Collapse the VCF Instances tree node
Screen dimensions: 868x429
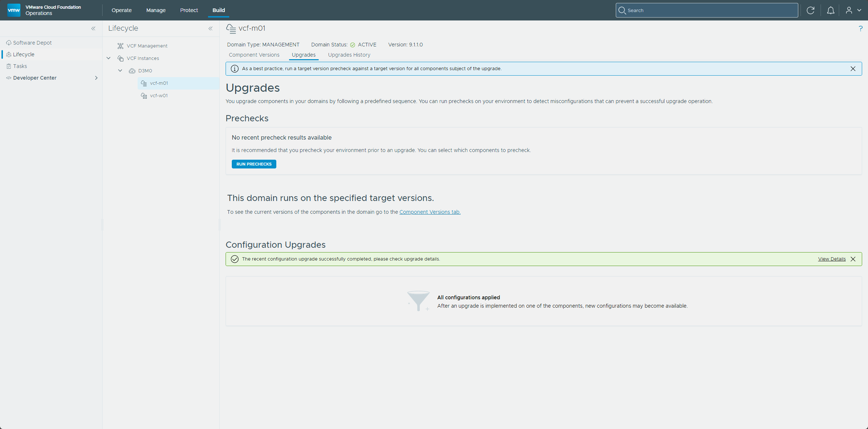[x=108, y=58]
